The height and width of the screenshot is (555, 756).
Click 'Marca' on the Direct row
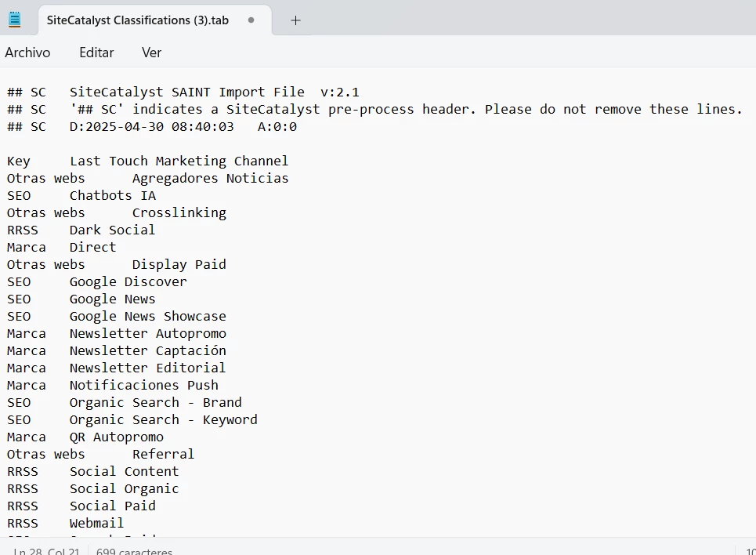[x=27, y=248]
